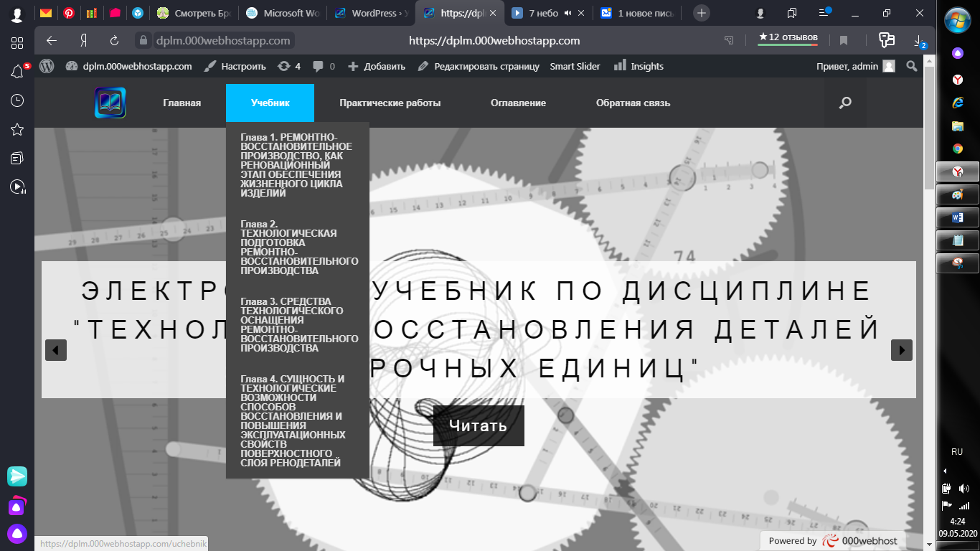Open the browser profile avatar at top left
Image resolution: width=980 pixels, height=551 pixels.
17,14
